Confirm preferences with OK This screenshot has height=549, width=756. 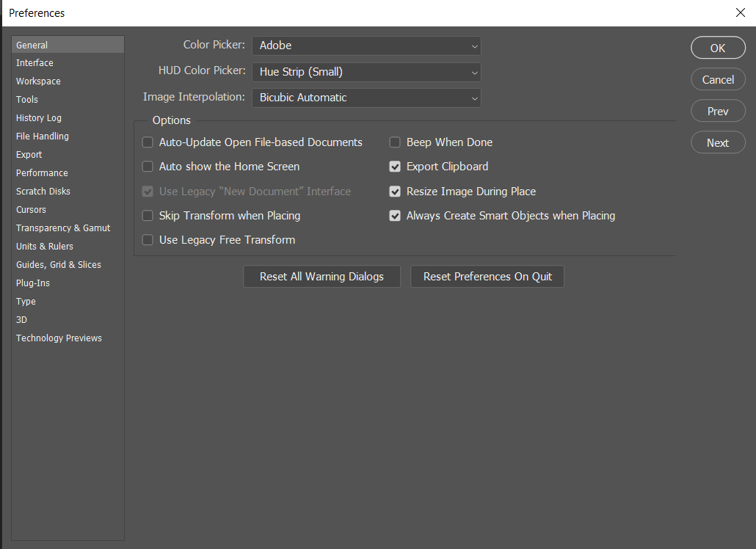click(718, 47)
